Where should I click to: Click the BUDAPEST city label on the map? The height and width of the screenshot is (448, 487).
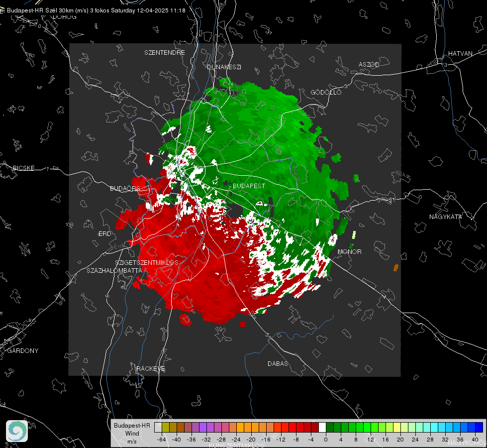249,186
